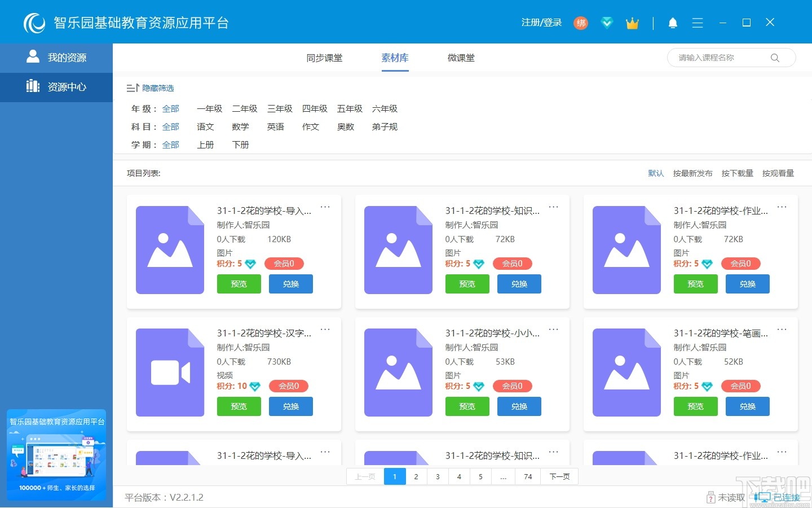
Task: Open the hamburger menu in the title bar
Action: 698,23
